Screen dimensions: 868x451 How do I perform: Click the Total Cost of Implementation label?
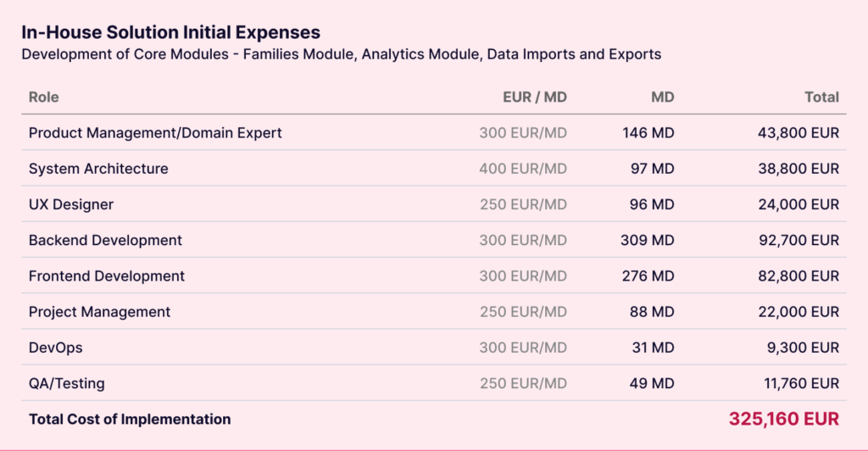pos(130,419)
